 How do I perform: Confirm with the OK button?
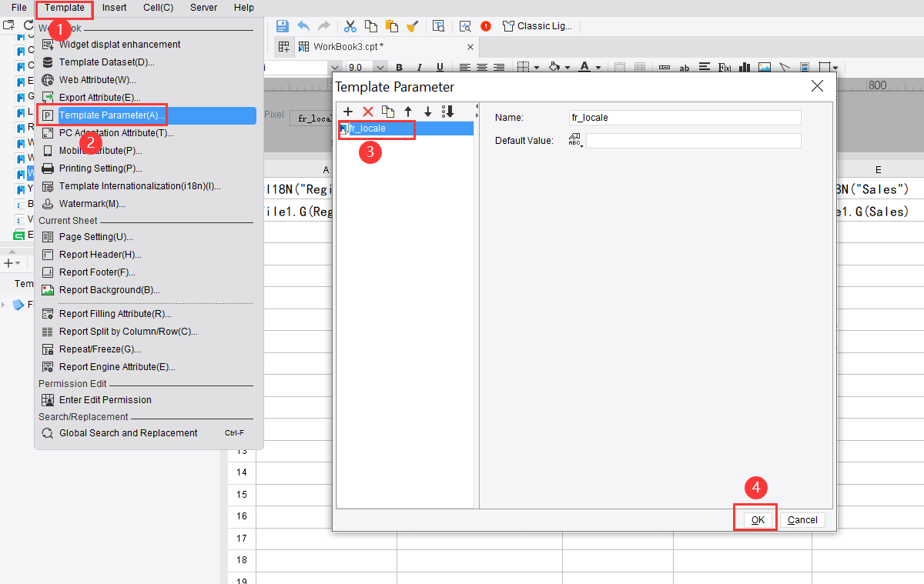[755, 518]
